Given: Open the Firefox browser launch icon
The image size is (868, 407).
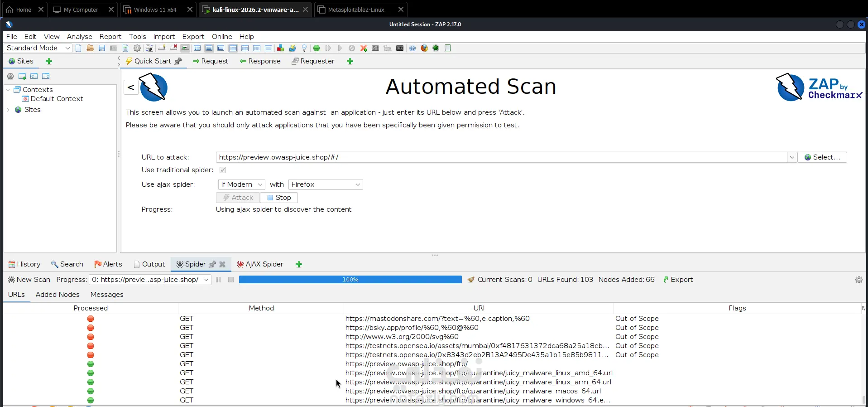Looking at the screenshot, I should tap(424, 48).
